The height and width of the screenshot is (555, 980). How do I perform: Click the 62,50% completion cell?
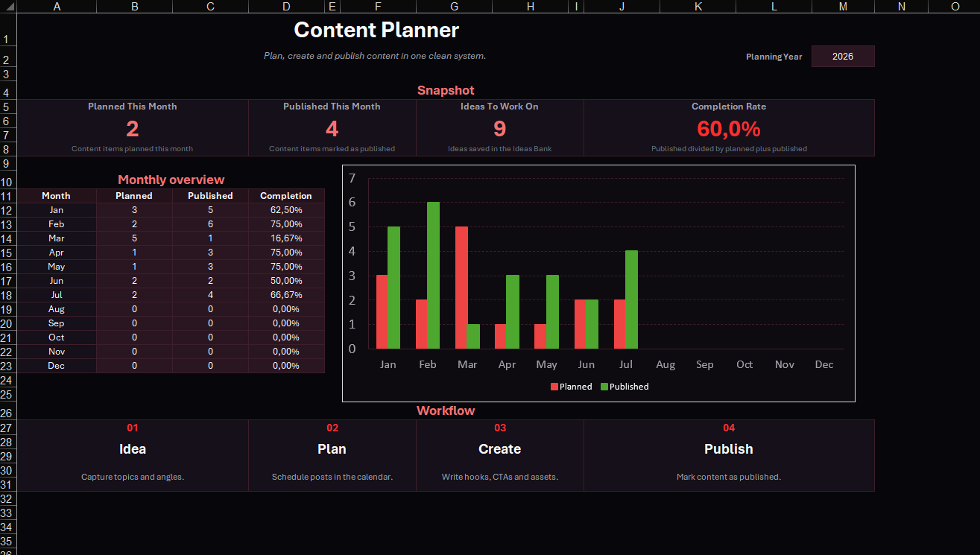pos(286,210)
